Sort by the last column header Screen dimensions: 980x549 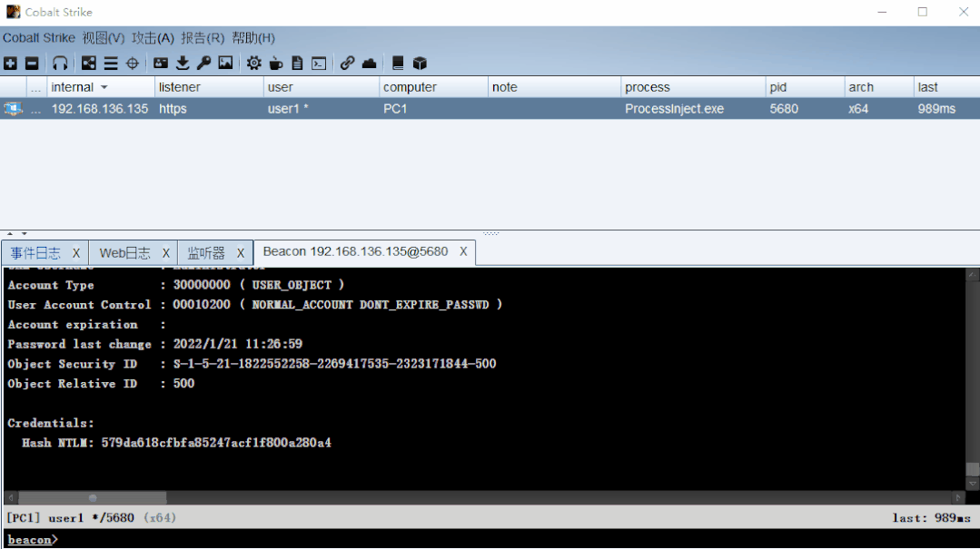(947, 87)
